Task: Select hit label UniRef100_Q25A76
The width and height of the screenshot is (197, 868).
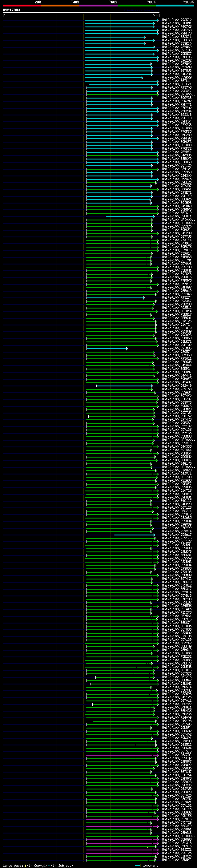Action: pos(177,250)
